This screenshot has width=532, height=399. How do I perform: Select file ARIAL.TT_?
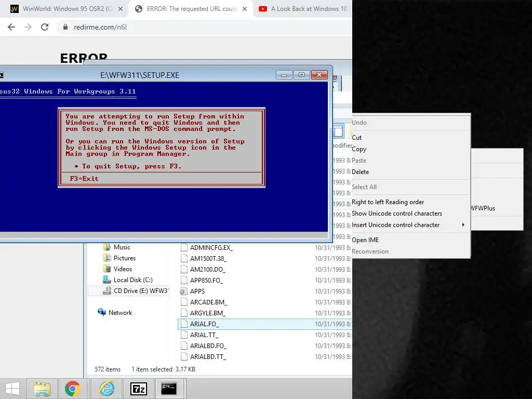click(x=204, y=335)
